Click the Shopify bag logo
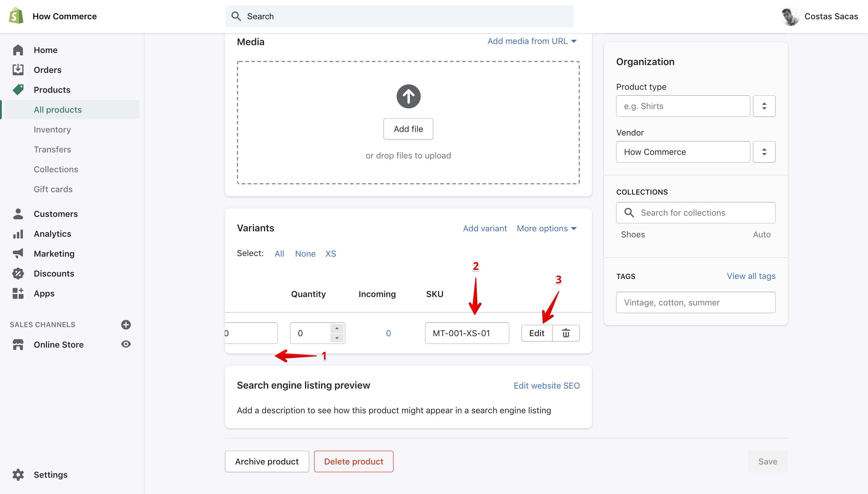This screenshot has width=868, height=494. tap(16, 16)
